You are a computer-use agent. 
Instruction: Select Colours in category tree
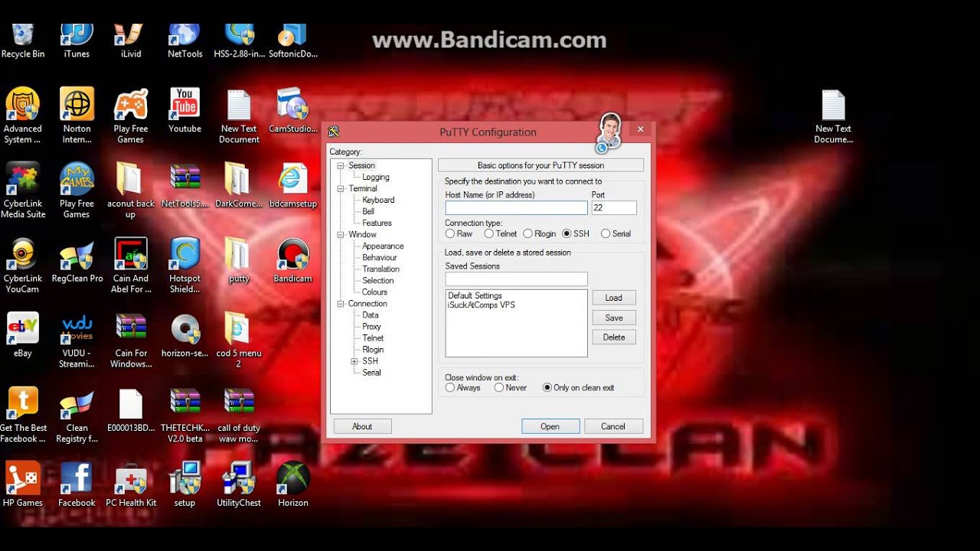[x=374, y=292]
